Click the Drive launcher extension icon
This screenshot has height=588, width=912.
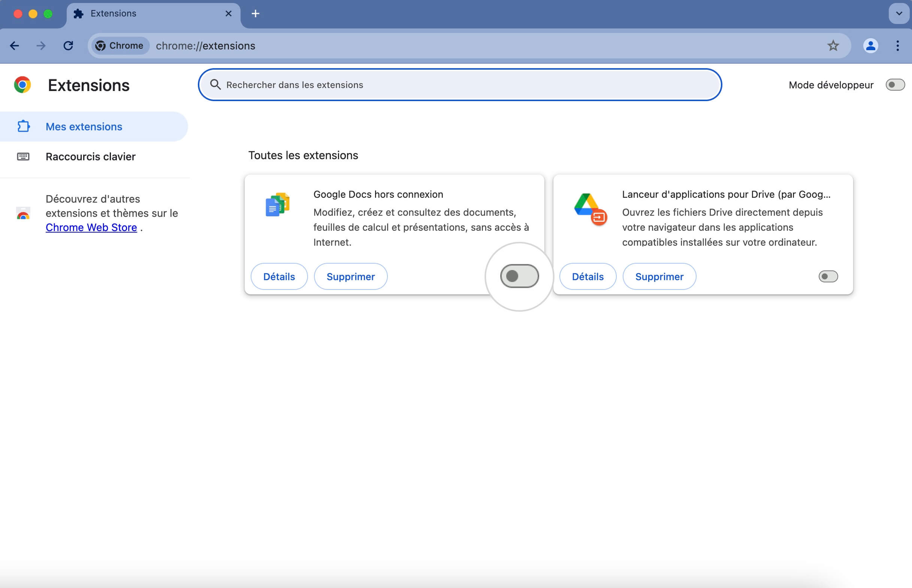coord(591,209)
